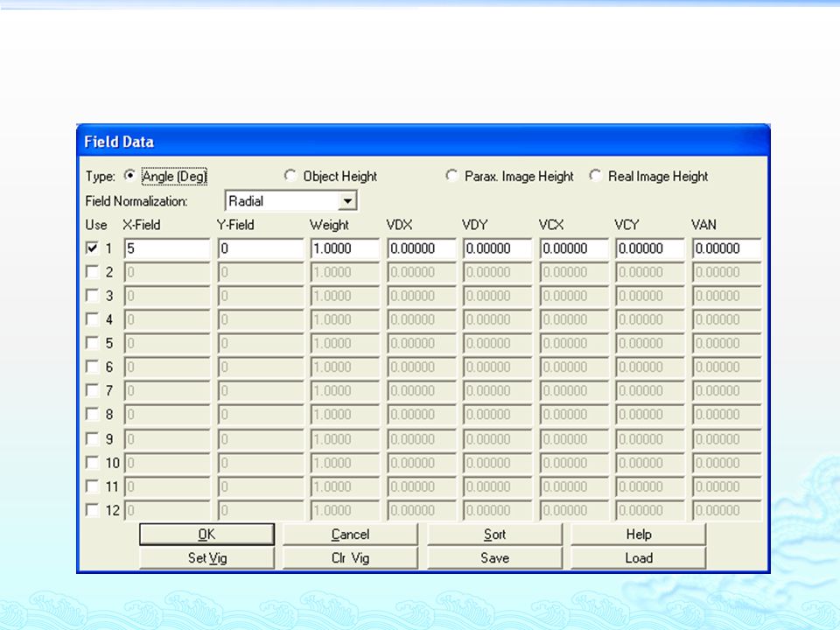Turn on the Use checkbox for field 9
The image size is (840, 630).
click(x=92, y=438)
